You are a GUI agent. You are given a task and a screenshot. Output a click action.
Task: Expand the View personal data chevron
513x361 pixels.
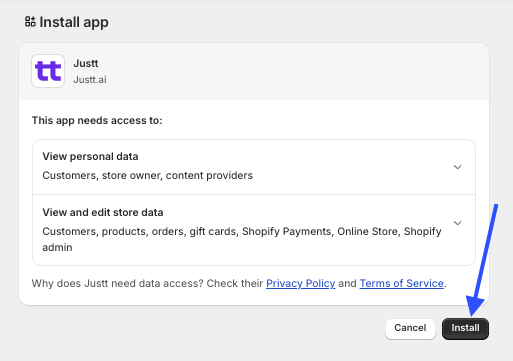[458, 167]
